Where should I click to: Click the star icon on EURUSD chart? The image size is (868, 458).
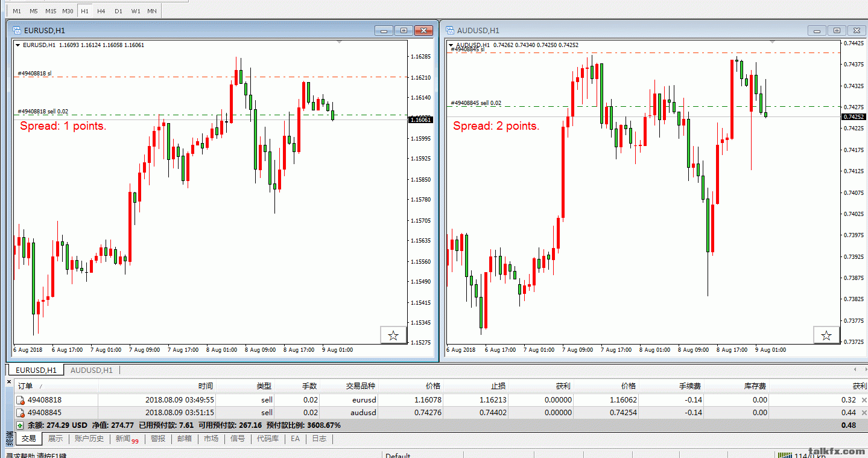point(393,336)
